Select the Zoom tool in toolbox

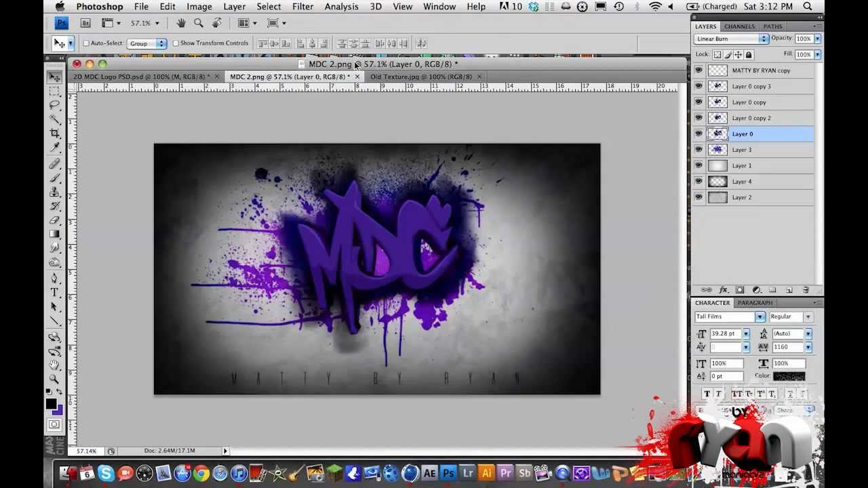pos(54,380)
